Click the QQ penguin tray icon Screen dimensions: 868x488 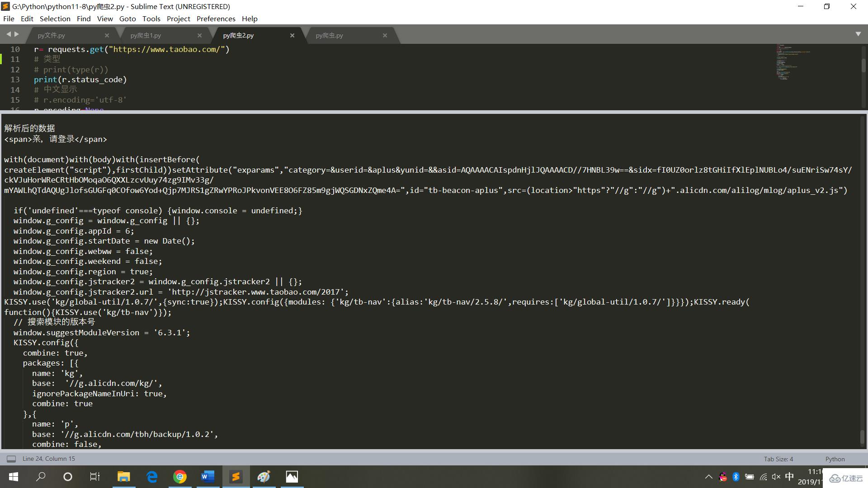(x=723, y=477)
